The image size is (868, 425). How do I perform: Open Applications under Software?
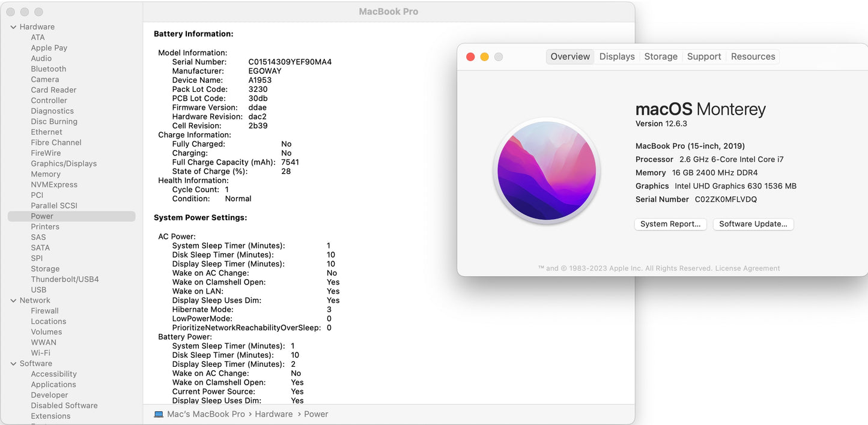[53, 384]
